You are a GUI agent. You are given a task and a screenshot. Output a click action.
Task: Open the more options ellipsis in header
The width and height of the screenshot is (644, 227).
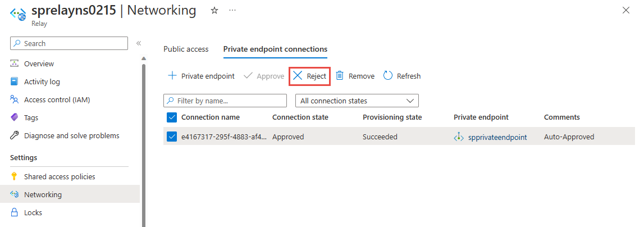(x=232, y=11)
